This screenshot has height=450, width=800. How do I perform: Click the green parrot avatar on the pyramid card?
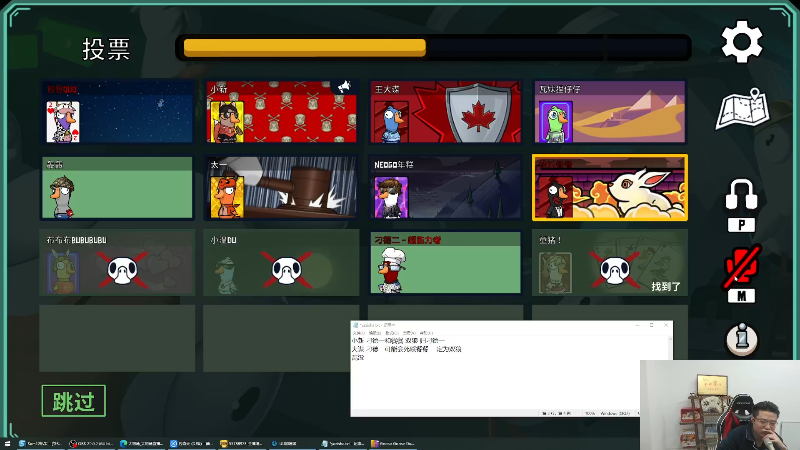[556, 122]
